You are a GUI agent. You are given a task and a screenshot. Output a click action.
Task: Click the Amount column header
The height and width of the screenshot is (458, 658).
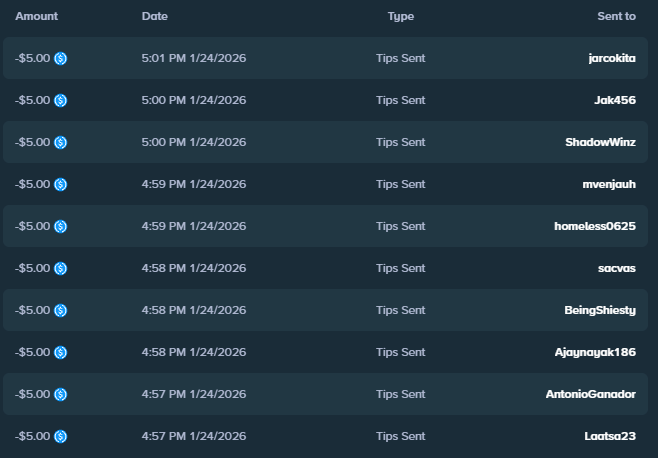tap(37, 16)
